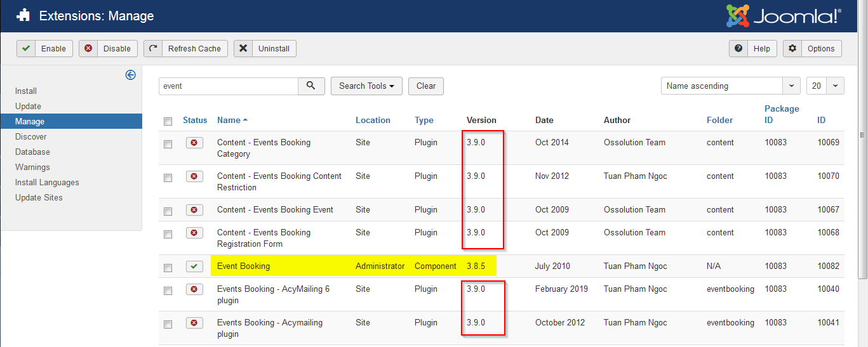Open Install in the sidebar
Image resolution: width=868 pixels, height=347 pixels.
pyautogui.click(x=26, y=91)
